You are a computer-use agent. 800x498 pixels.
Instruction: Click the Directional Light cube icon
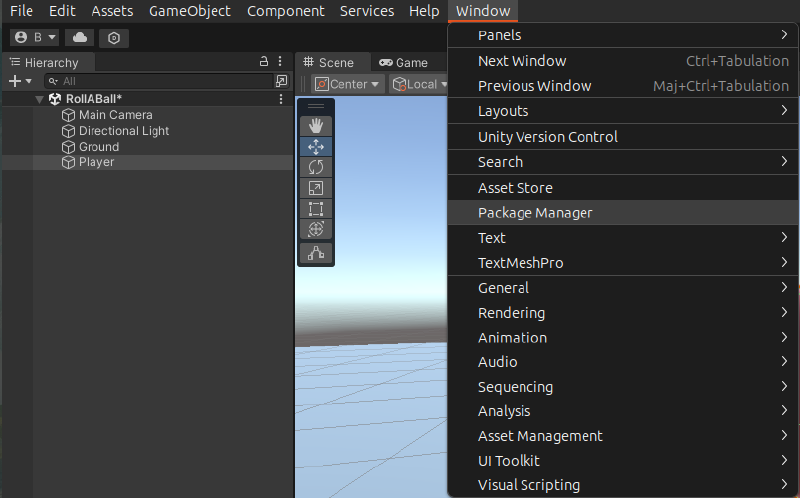pyautogui.click(x=68, y=131)
